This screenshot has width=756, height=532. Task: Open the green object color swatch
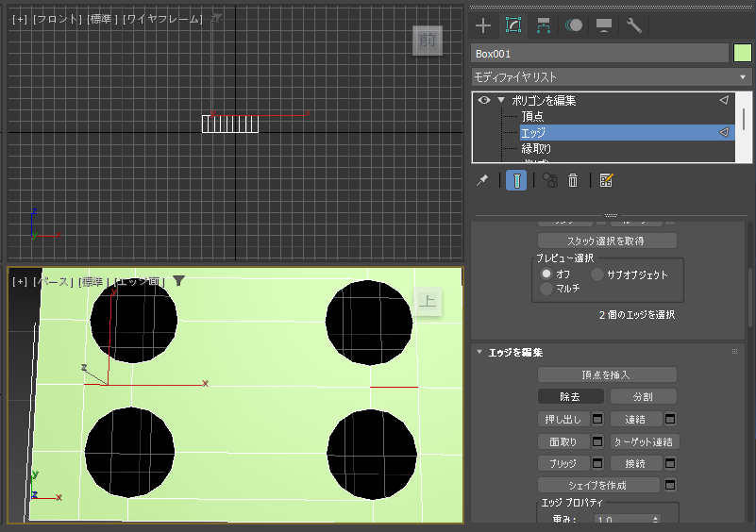(743, 54)
